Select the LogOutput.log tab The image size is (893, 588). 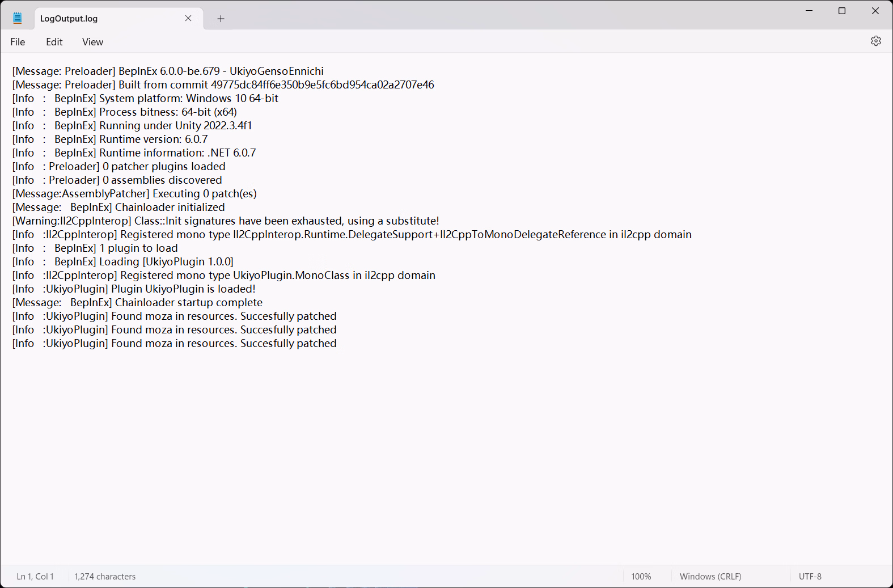pos(102,19)
